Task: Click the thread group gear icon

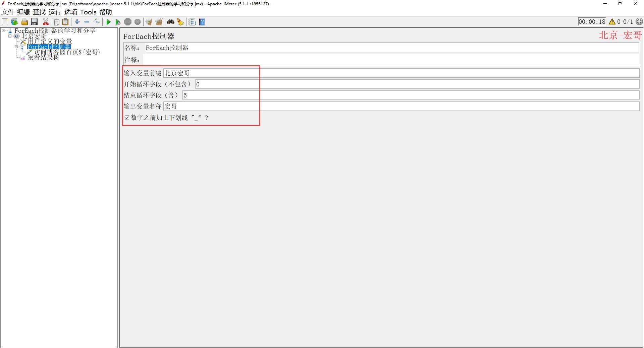Action: [16, 36]
